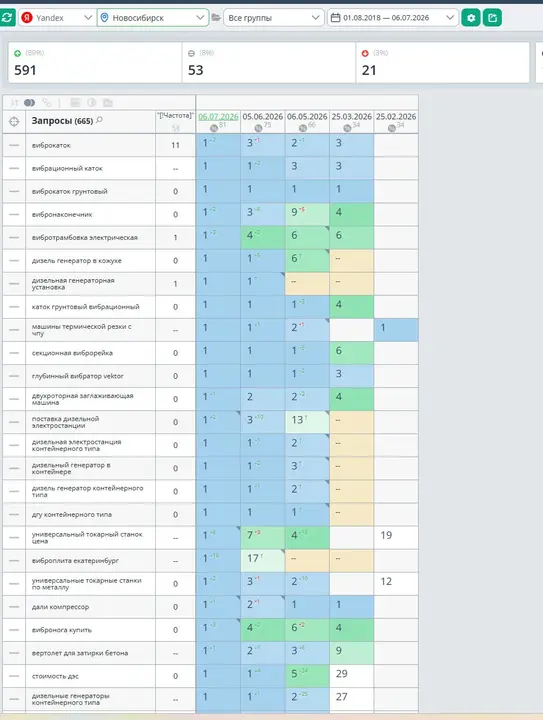Viewport: 543px width, 720px height.
Task: Select the query вибрационный каток
Action: tap(67, 169)
